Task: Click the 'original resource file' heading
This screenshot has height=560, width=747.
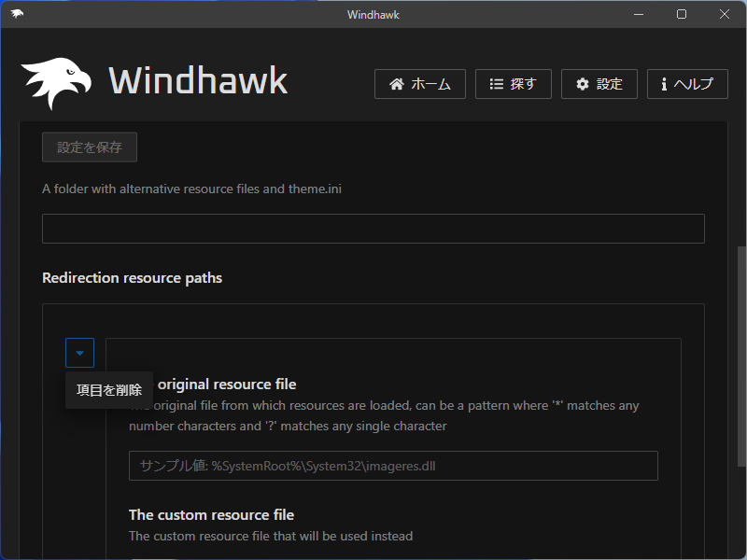Action: point(227,385)
